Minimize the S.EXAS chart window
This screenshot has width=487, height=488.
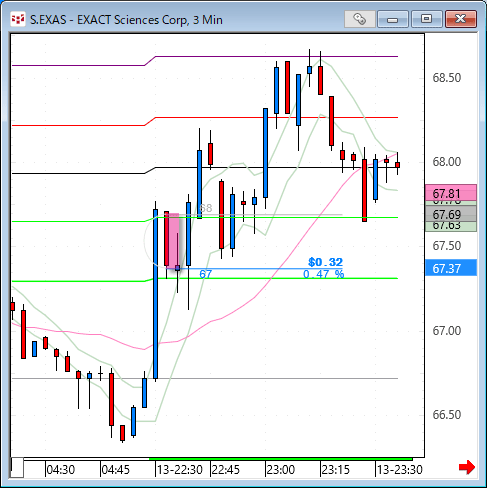point(393,19)
